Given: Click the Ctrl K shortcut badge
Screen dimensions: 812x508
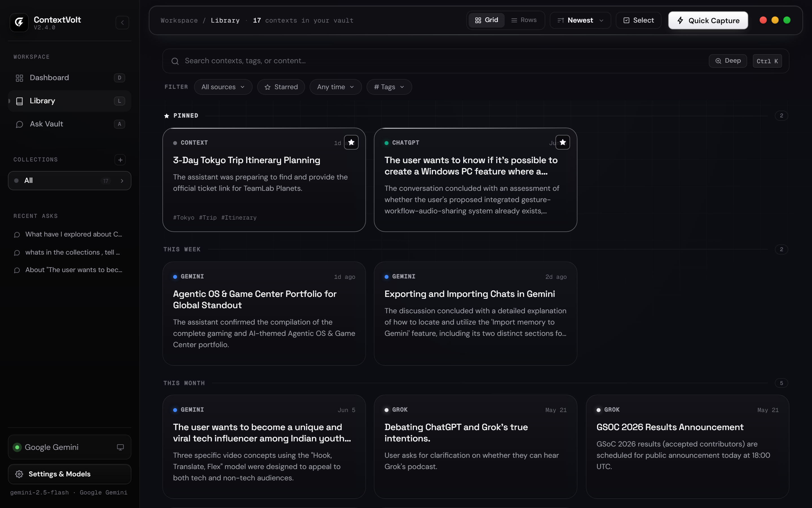Looking at the screenshot, I should 767,61.
